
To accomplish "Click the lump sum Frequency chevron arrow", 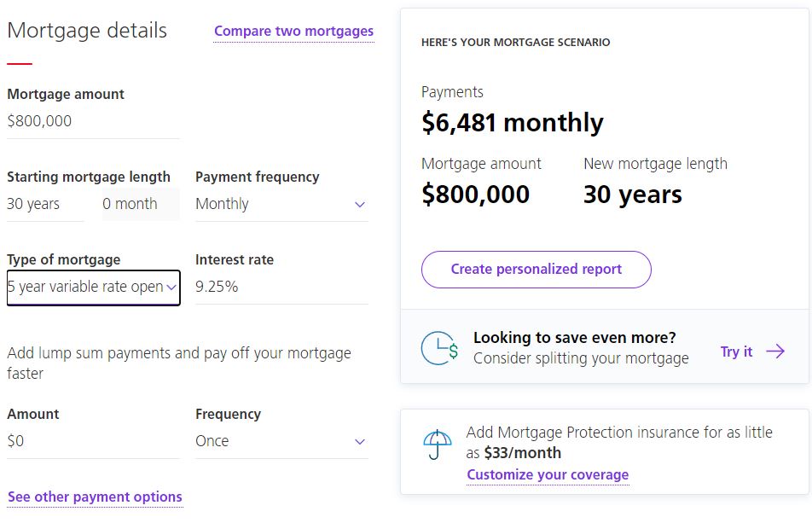I will [360, 442].
